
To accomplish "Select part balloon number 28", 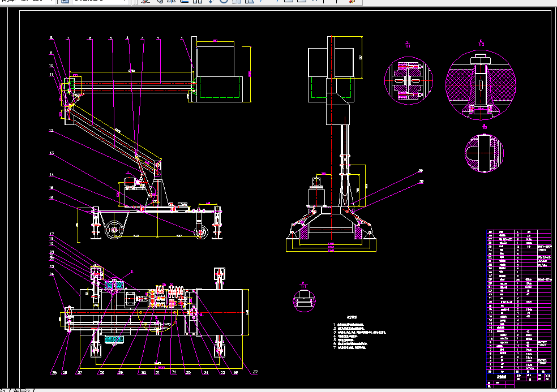I will pos(102,372).
